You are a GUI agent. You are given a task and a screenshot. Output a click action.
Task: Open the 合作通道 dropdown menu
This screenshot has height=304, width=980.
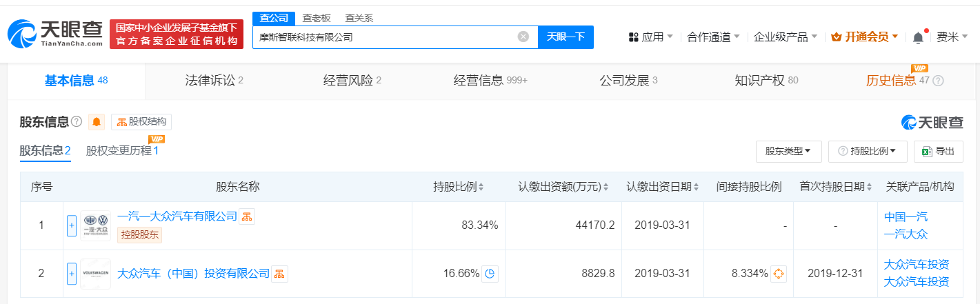pyautogui.click(x=714, y=37)
